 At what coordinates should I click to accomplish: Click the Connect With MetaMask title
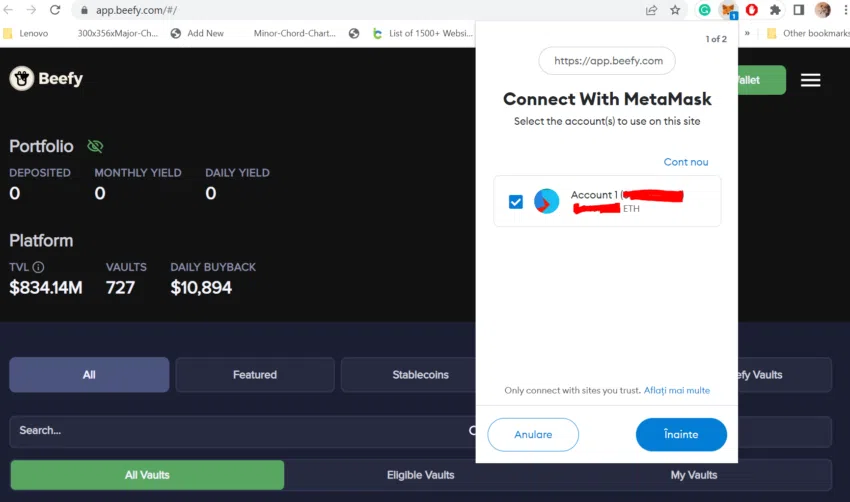pos(607,99)
